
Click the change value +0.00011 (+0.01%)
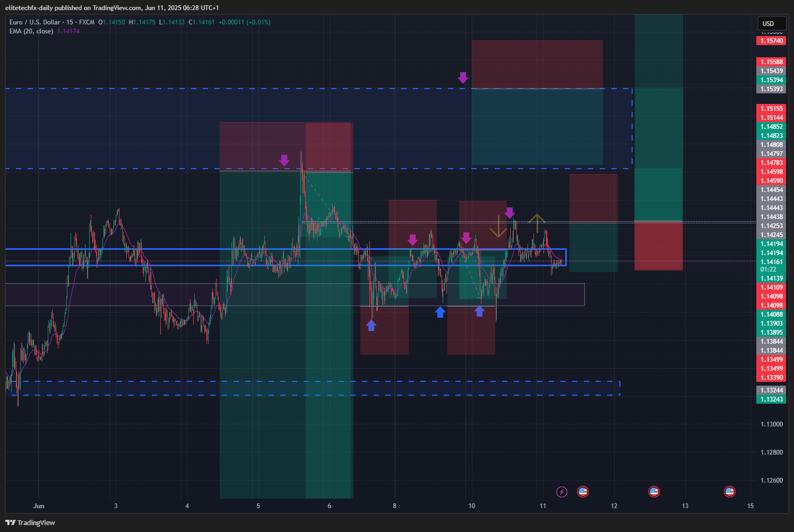click(x=244, y=22)
